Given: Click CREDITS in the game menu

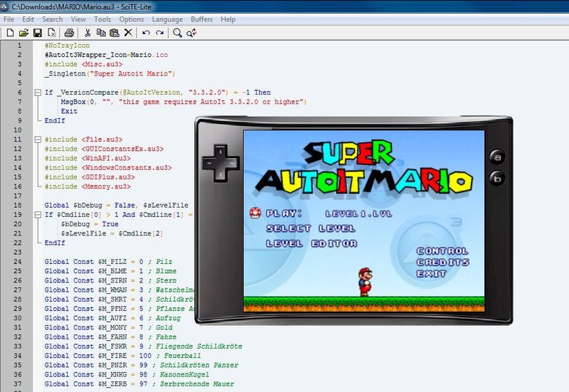Looking at the screenshot, I should click(442, 262).
